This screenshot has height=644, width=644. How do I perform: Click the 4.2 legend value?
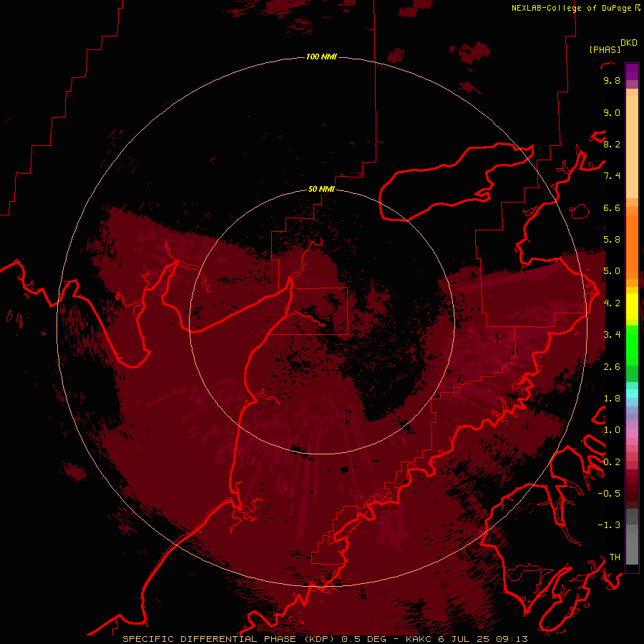coord(612,303)
